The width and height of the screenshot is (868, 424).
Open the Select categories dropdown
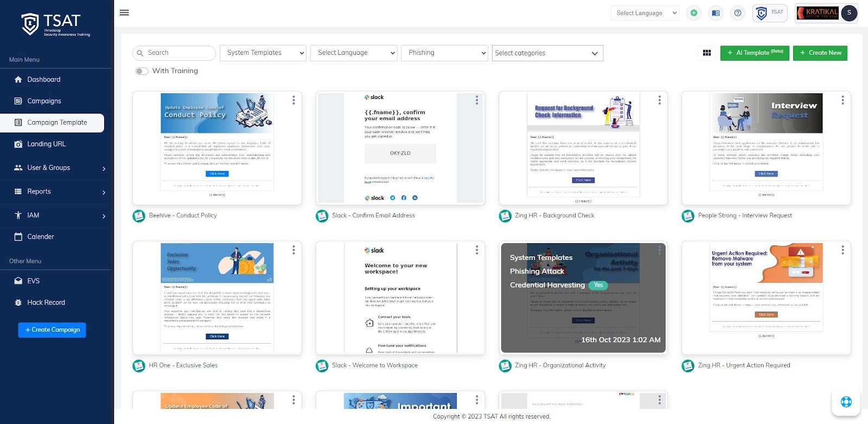pyautogui.click(x=547, y=53)
